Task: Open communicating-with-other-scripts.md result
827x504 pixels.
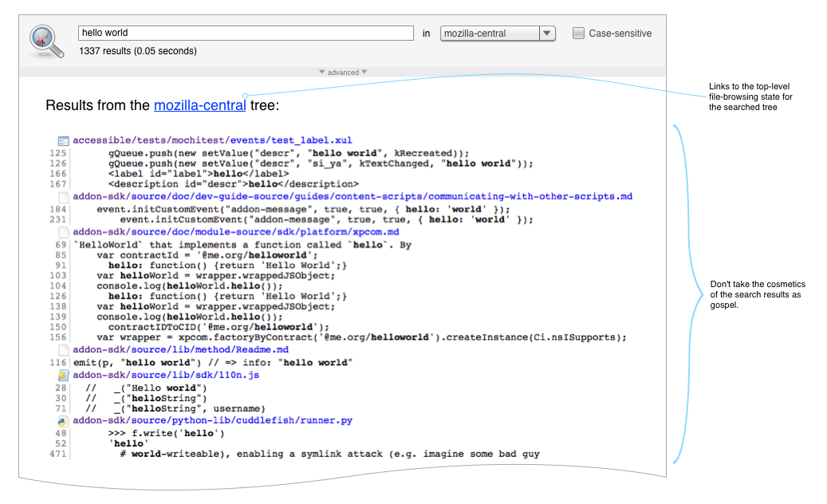Action: pyautogui.click(x=352, y=197)
